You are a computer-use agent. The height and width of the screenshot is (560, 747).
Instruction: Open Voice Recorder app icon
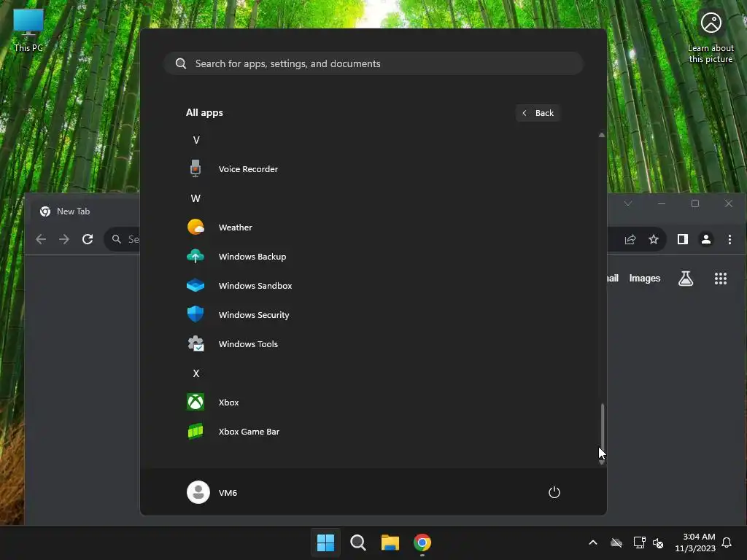click(196, 168)
